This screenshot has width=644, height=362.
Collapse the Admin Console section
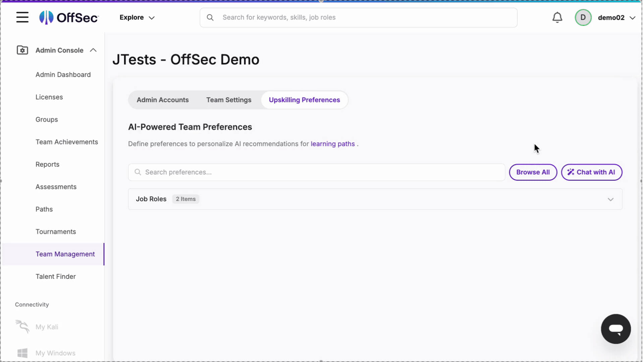click(93, 50)
